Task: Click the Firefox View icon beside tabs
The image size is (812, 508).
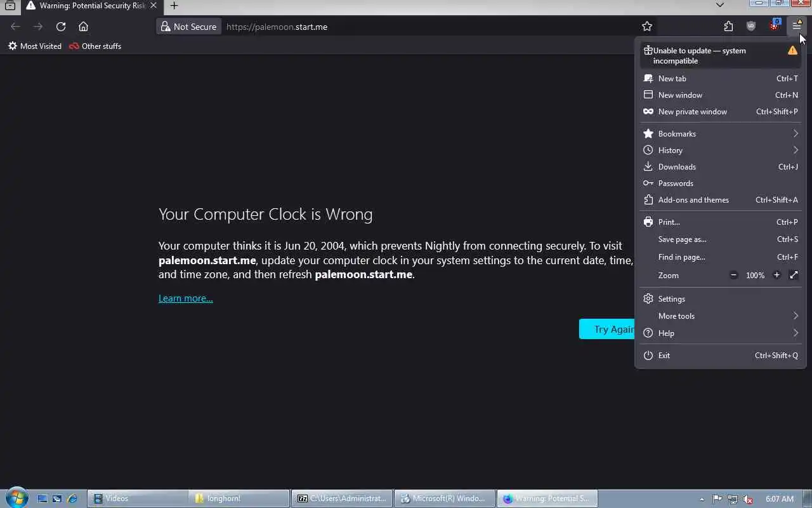Action: tap(10, 6)
